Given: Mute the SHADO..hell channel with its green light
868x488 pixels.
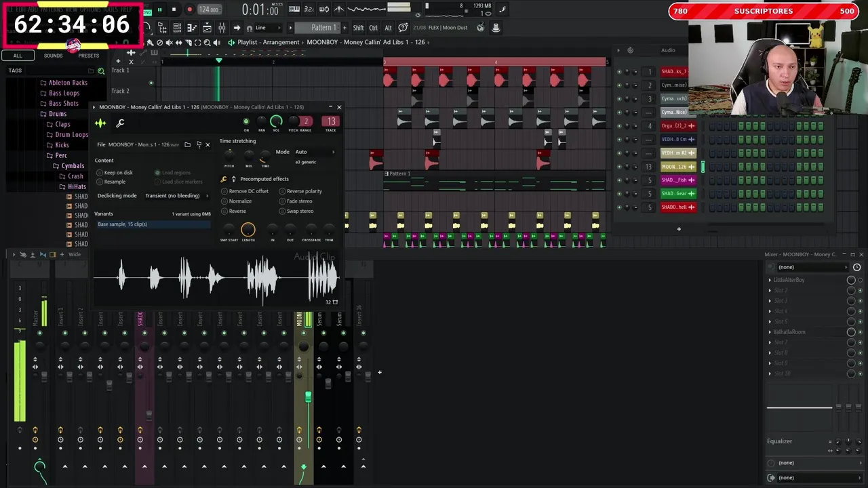Looking at the screenshot, I should point(619,207).
